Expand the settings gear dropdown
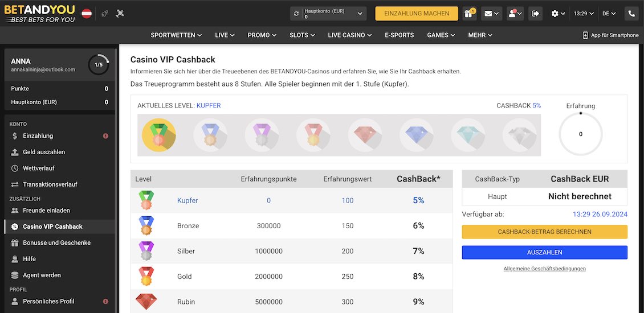The width and height of the screenshot is (644, 313). click(558, 13)
